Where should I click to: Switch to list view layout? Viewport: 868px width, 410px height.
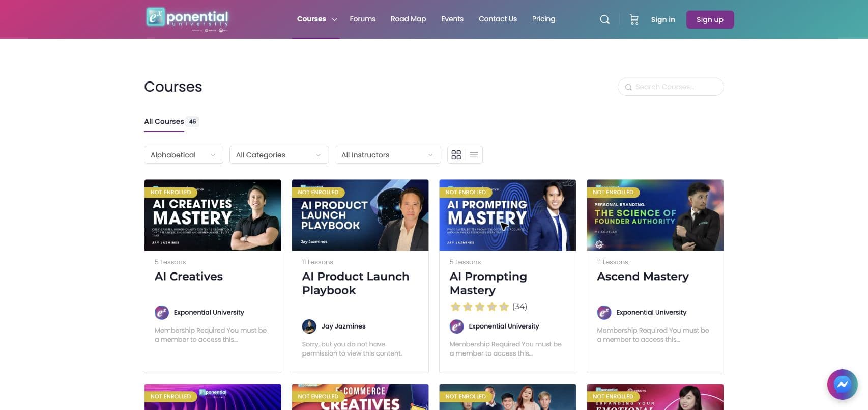474,155
